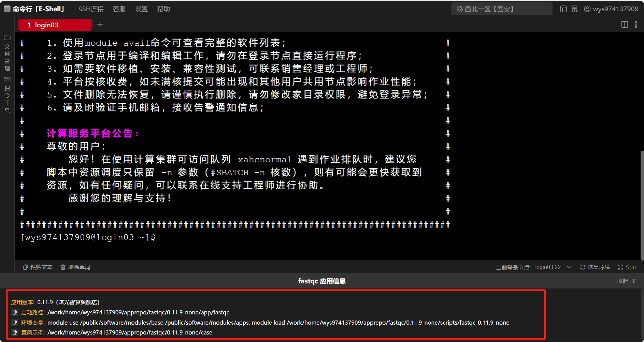Open the wys974137909 account icon

click(x=587, y=9)
